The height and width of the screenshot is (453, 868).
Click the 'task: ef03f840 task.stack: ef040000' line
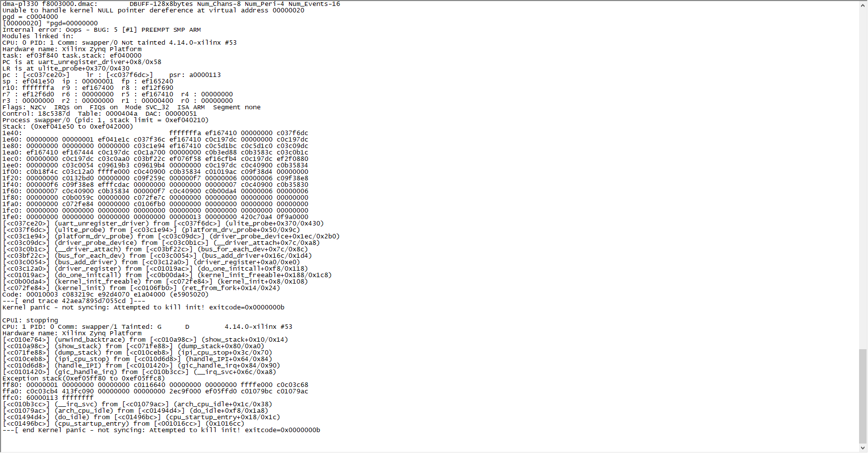coord(72,56)
